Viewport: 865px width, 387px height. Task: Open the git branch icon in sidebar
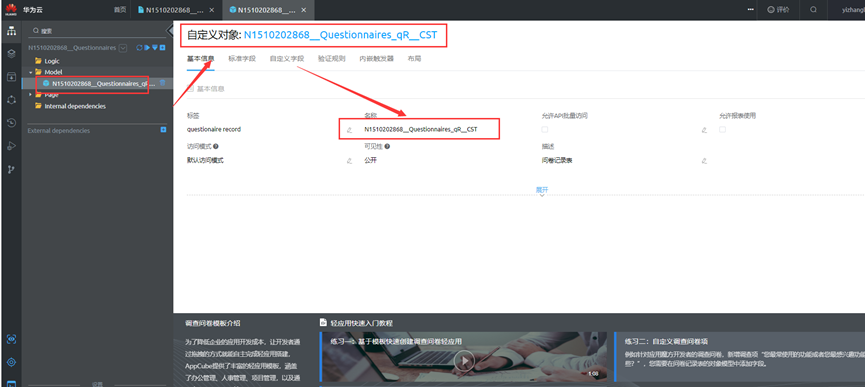pos(11,169)
